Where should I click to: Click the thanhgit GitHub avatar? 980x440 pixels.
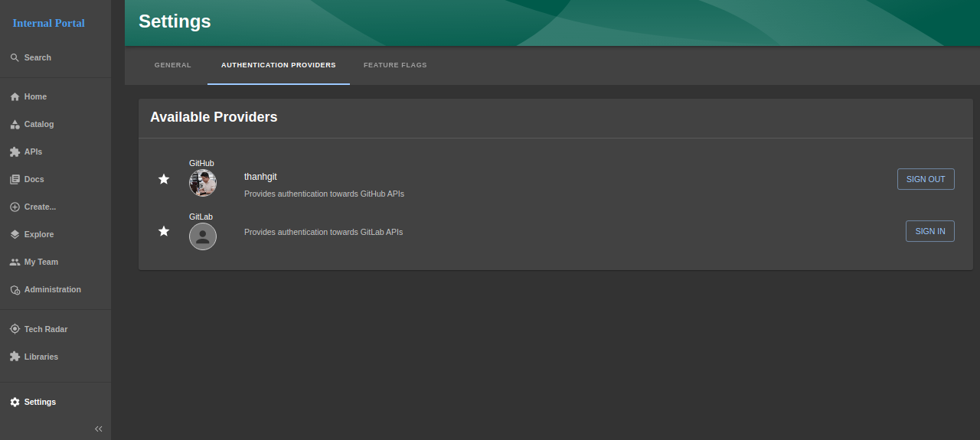coord(203,183)
